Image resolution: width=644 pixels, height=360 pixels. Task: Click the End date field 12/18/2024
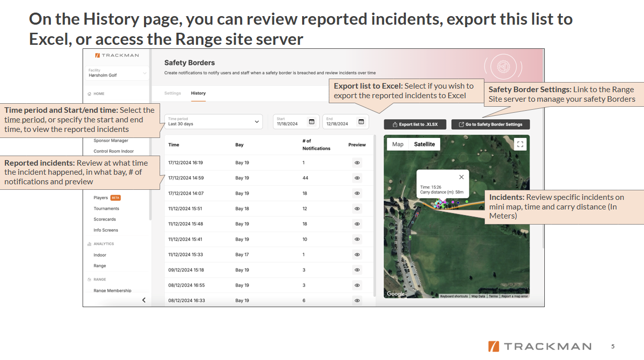[346, 121]
